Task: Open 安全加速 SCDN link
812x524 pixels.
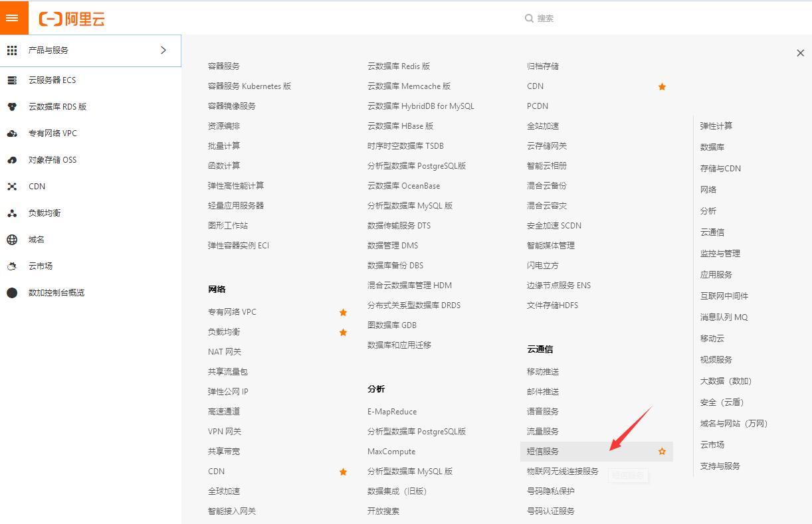Action: pyautogui.click(x=554, y=226)
